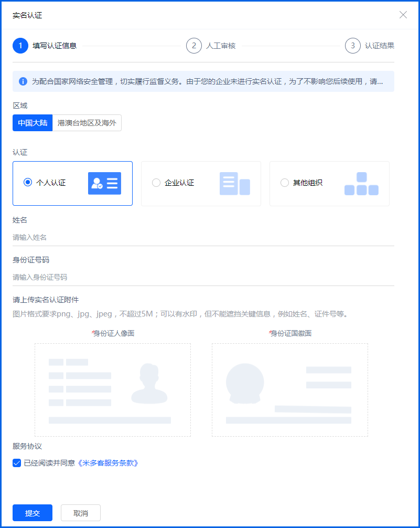
Task: Click step 3 circle 认证结果
Action: pyautogui.click(x=353, y=46)
